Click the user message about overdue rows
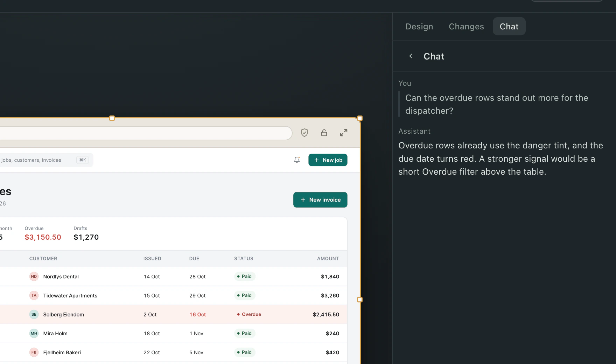The width and height of the screenshot is (616, 364). click(497, 104)
